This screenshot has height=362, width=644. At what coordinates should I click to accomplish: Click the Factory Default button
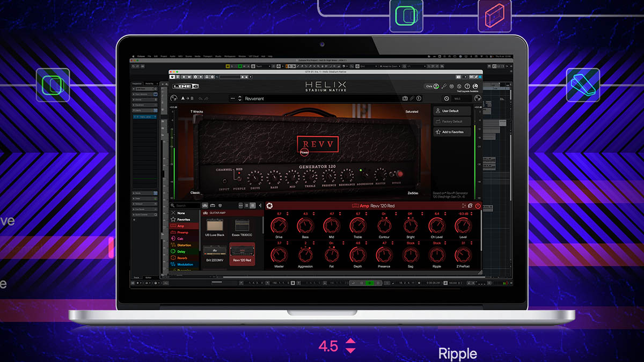coord(452,121)
